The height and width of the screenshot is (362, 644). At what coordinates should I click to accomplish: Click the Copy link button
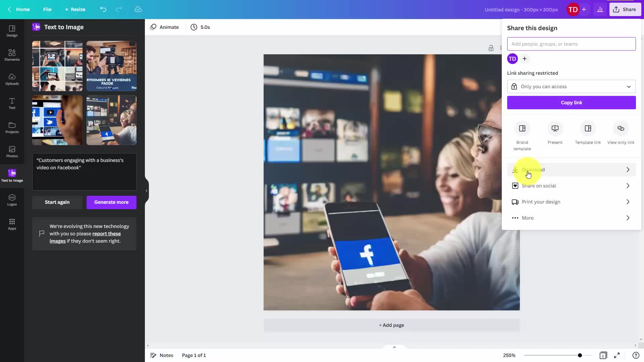tap(571, 103)
